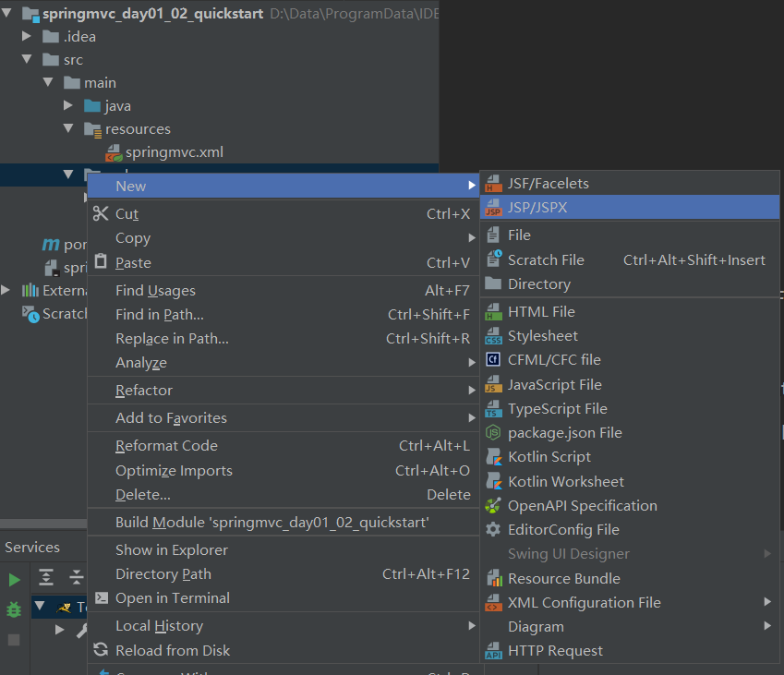Open the Add to Favorites submenu
Viewport: 784px width, 675px height.
[x=283, y=418]
